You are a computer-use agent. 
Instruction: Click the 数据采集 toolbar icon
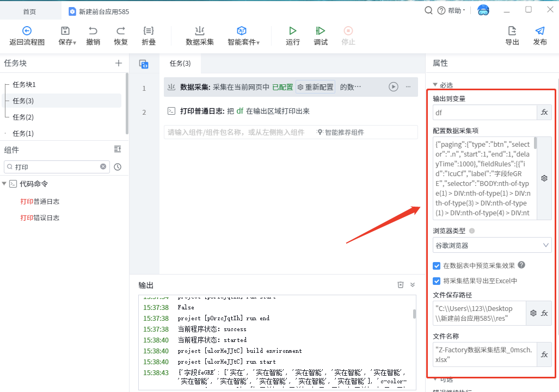click(199, 31)
